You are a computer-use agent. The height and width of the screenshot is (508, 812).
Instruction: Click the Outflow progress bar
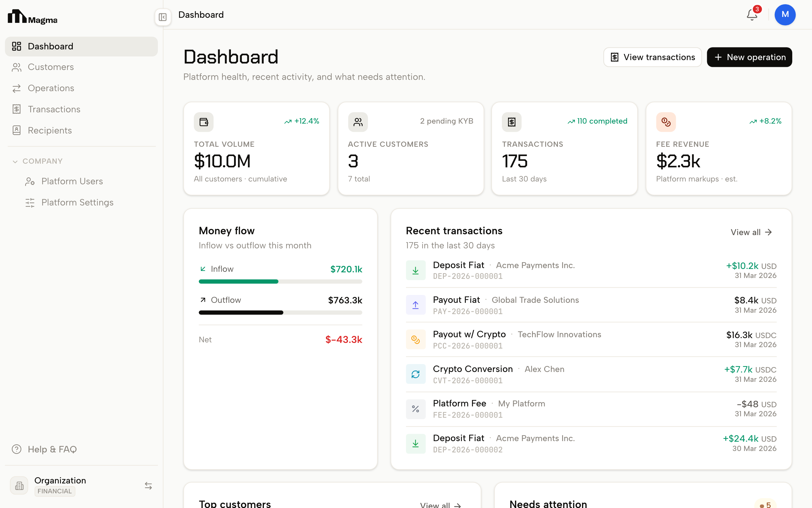tap(280, 312)
